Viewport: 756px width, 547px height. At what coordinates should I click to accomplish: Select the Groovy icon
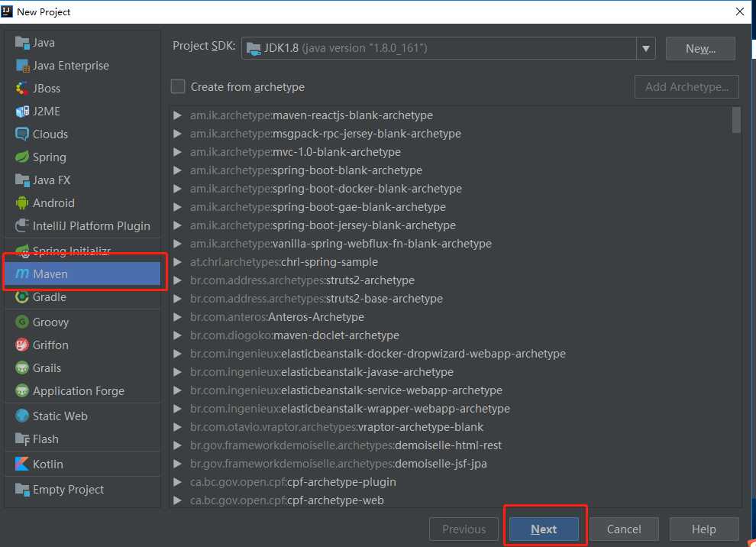tap(22, 322)
